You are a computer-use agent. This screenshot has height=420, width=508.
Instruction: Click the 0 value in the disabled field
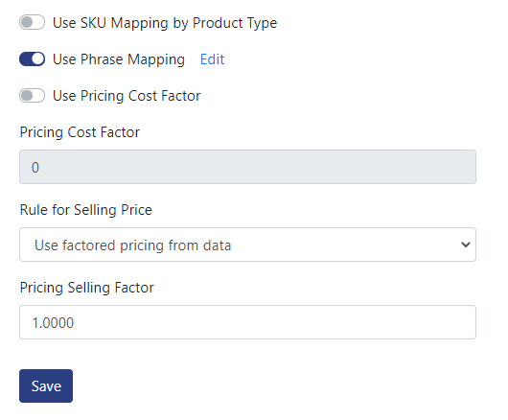35,168
